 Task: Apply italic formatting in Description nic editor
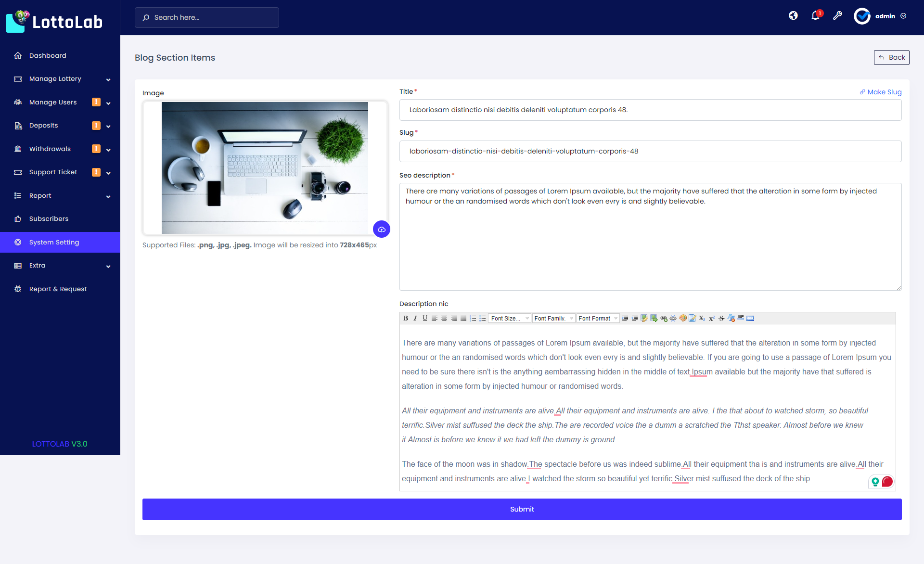[415, 318]
